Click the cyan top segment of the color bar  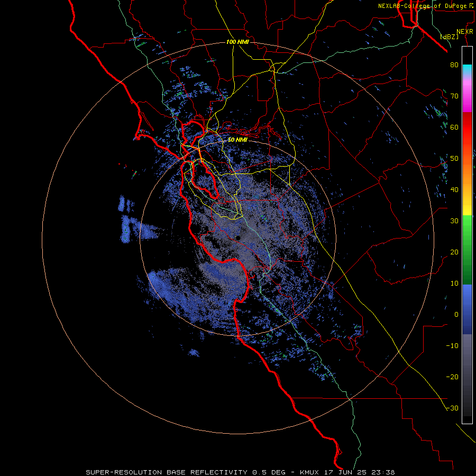(467, 69)
